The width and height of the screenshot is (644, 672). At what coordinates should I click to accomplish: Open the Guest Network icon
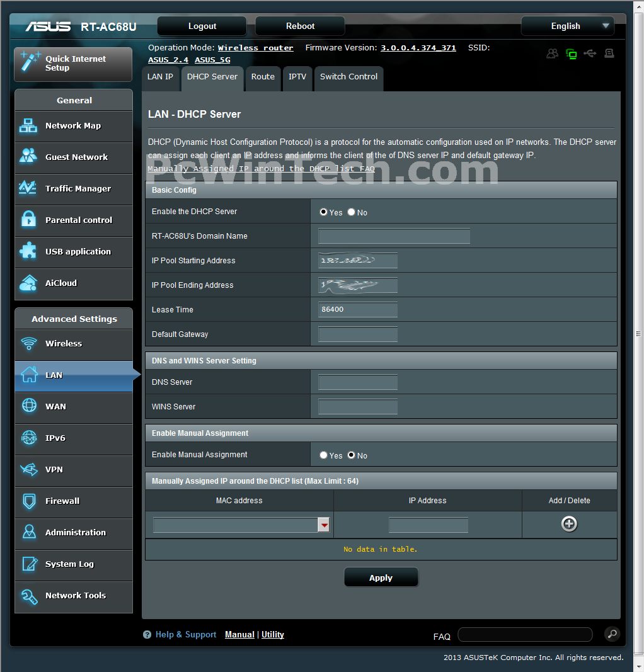click(x=28, y=156)
